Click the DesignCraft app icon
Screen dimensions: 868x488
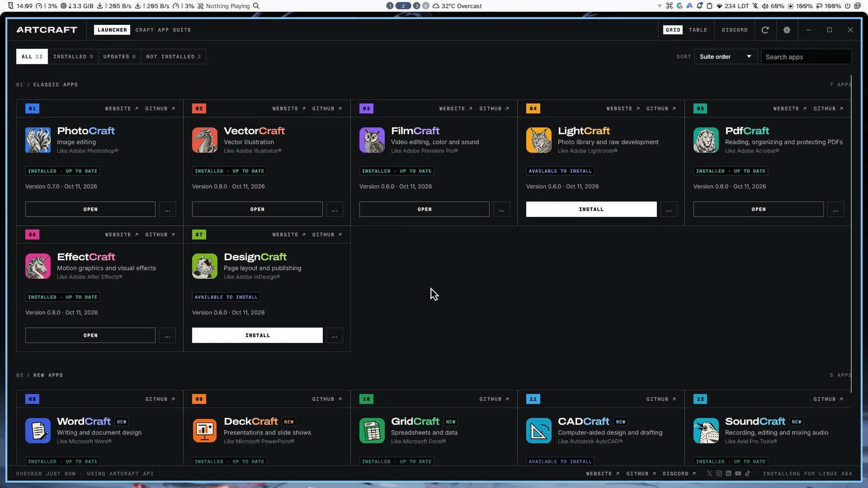pyautogui.click(x=205, y=266)
